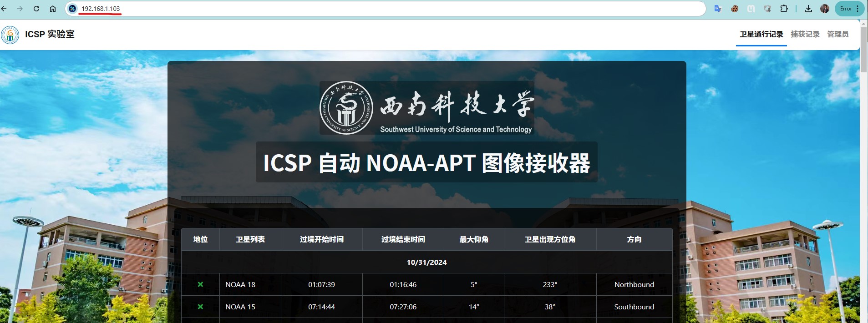Click the ICSP 自动 NOAA-APT 图像接收器 heading
The width and height of the screenshot is (868, 323).
click(426, 162)
